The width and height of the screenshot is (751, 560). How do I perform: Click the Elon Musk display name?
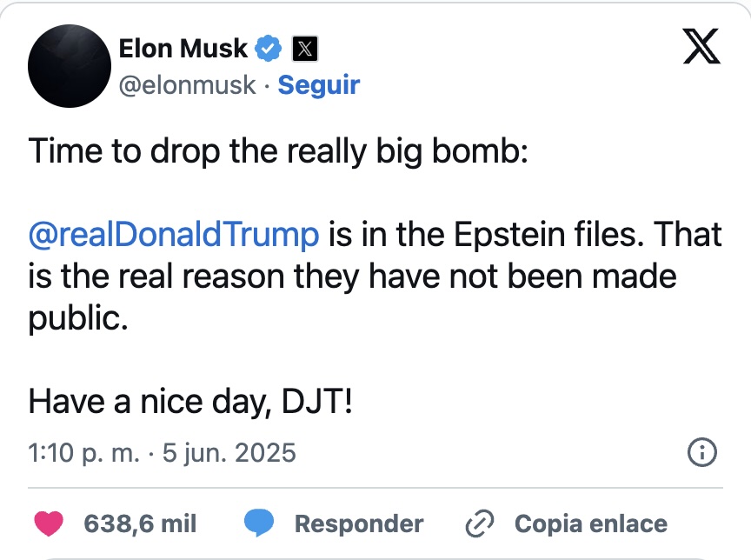tap(183, 50)
